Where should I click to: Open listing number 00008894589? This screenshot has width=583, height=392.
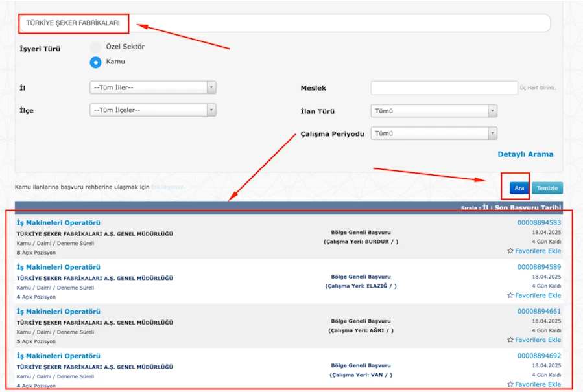(x=539, y=267)
